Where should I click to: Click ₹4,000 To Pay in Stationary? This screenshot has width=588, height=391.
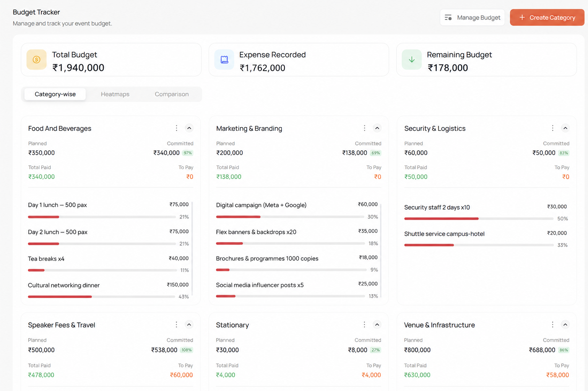click(371, 375)
